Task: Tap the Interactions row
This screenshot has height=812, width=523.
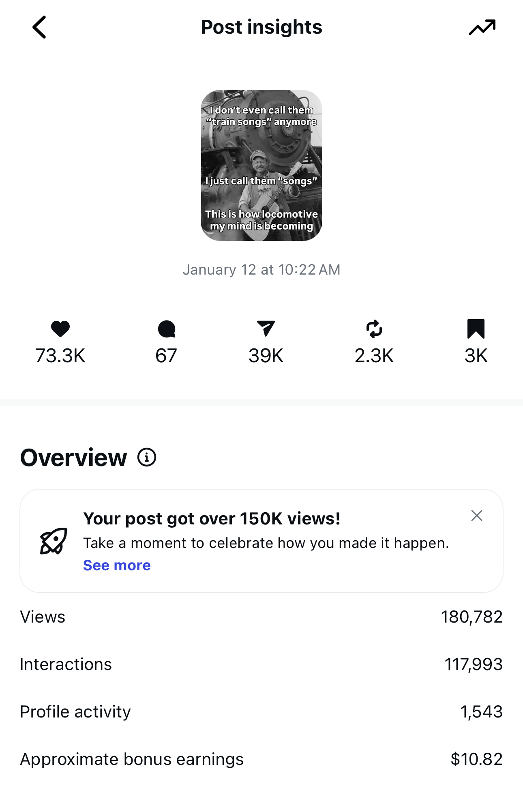Action: pyautogui.click(x=261, y=664)
